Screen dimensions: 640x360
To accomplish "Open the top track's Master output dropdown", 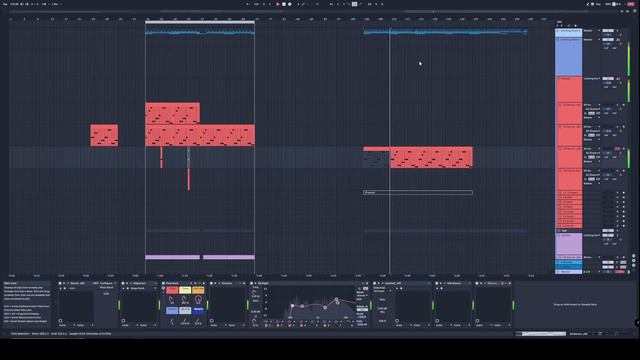I will 591,31.
